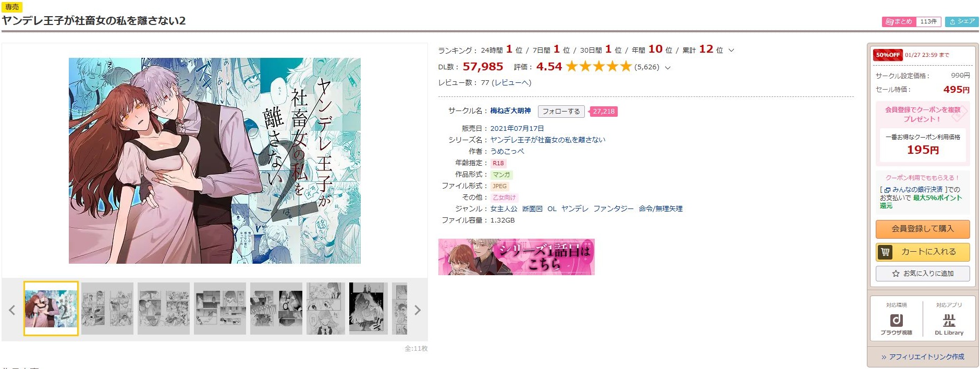Click the cart icon in カートに入れる
980x369 pixels.
click(x=885, y=252)
